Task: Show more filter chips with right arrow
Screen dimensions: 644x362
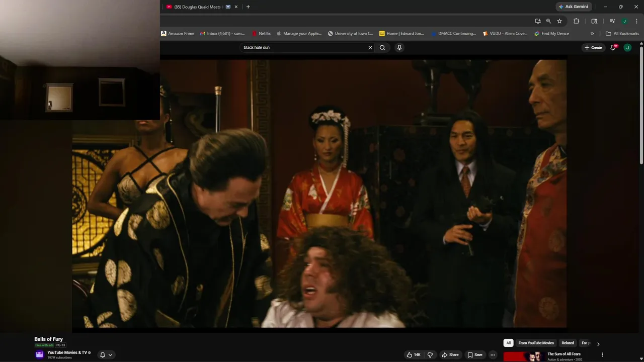Action: [598, 344]
